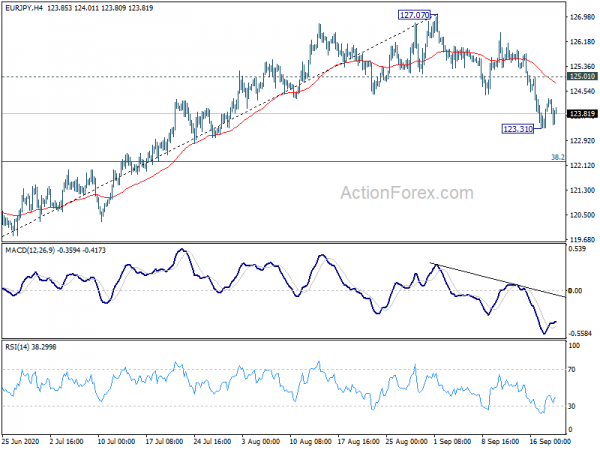Click the RSI 100 scale value
This screenshot has width=600, height=450.
(x=574, y=346)
